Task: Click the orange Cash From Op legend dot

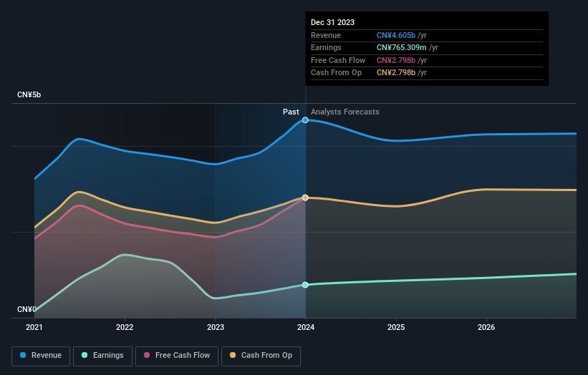Action: click(233, 355)
